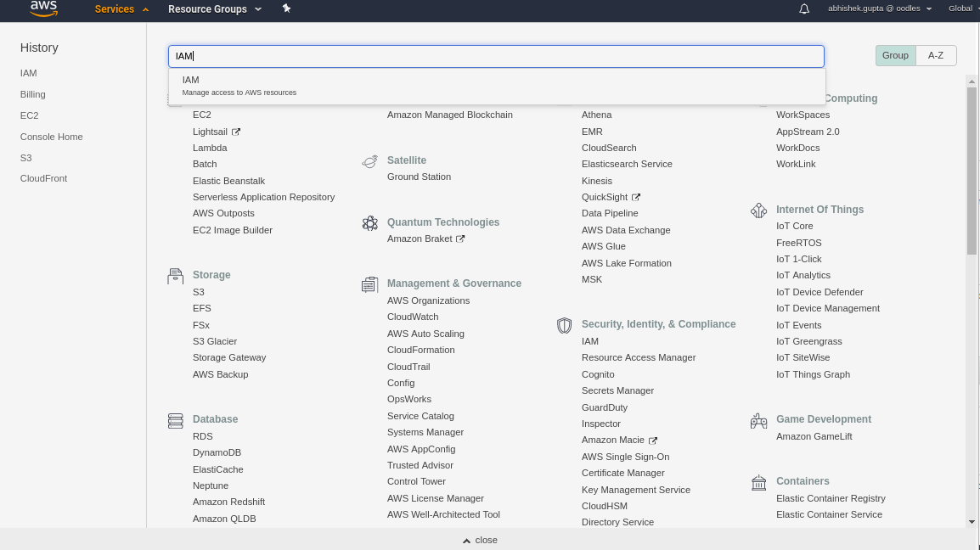Open the notifications bell icon

point(804,8)
